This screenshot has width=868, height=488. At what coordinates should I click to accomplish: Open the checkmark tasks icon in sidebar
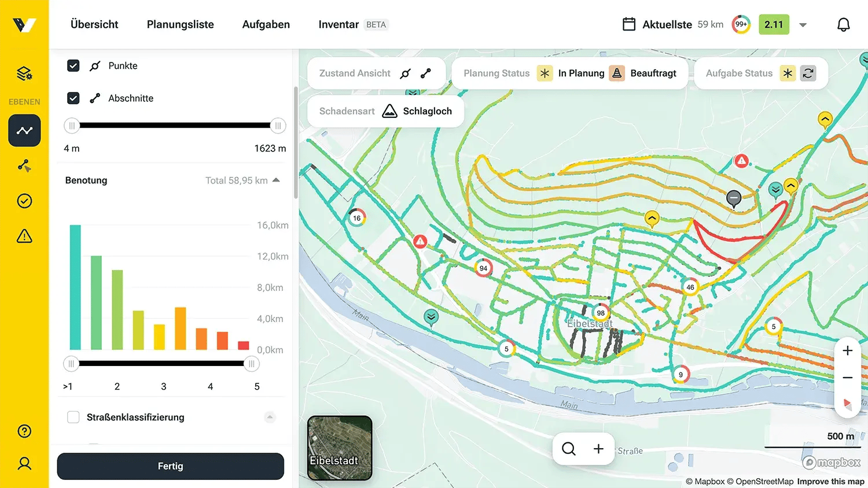(x=24, y=201)
